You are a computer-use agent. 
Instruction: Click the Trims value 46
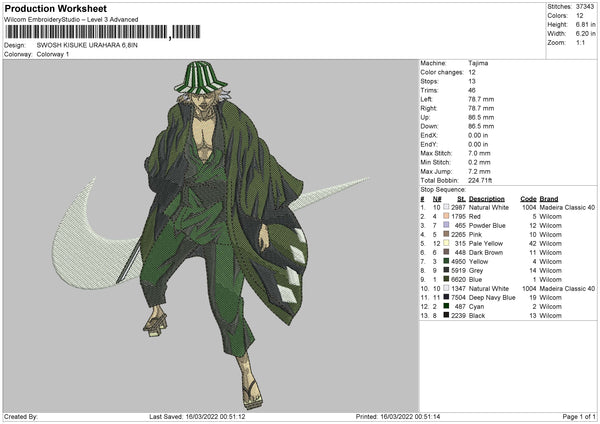coord(472,90)
